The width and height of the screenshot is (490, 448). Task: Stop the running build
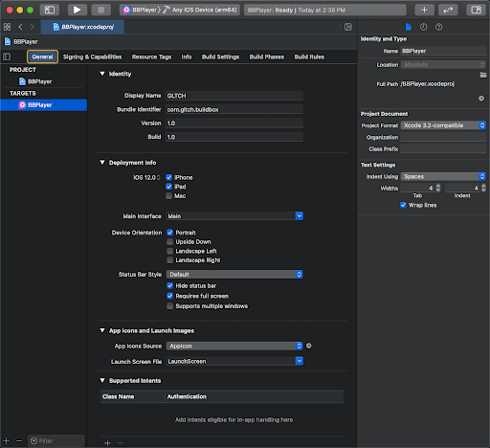pyautogui.click(x=100, y=10)
